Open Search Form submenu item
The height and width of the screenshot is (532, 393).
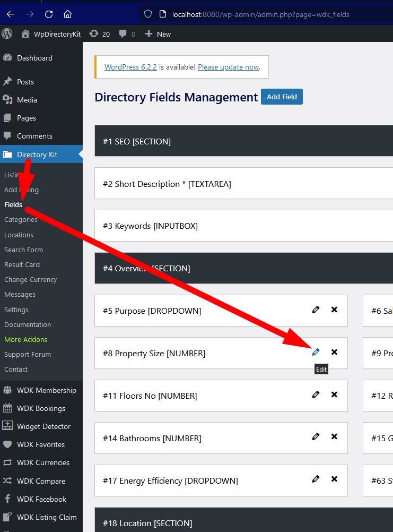point(23,250)
